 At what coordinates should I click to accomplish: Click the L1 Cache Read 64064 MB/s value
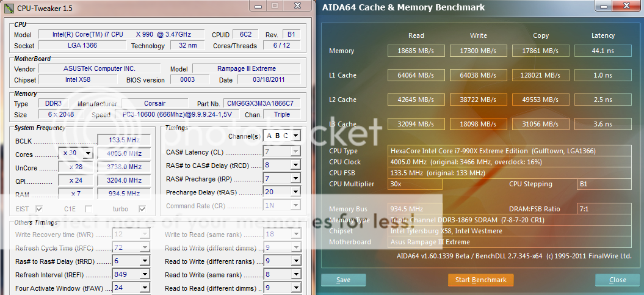click(416, 75)
